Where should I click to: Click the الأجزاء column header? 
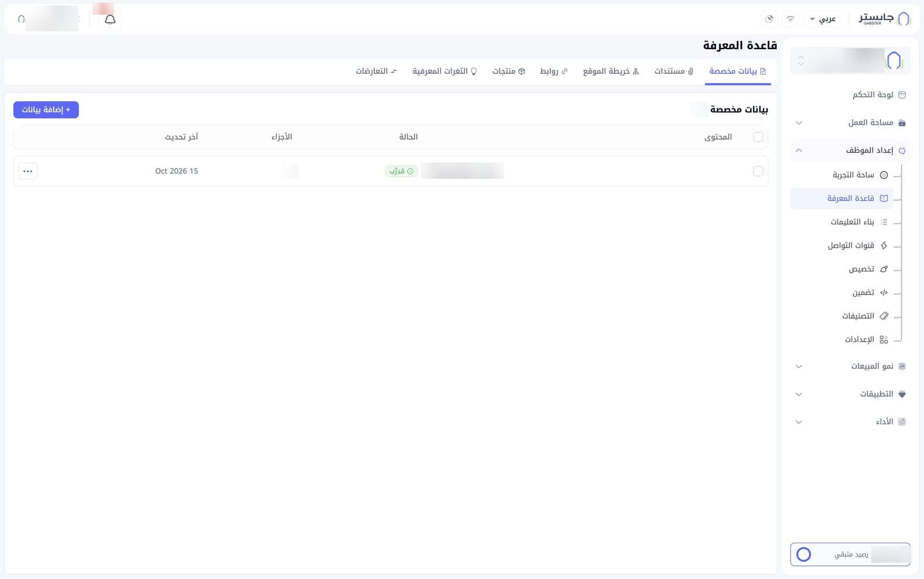point(282,137)
